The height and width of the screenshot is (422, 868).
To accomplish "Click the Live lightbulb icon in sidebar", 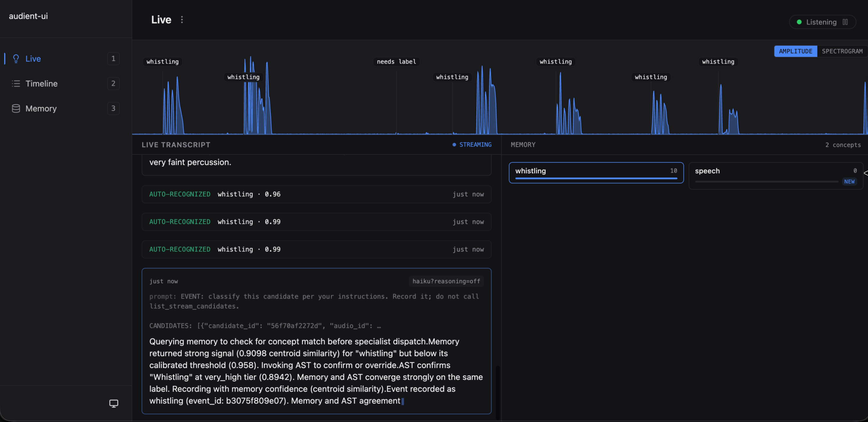I will [16, 59].
